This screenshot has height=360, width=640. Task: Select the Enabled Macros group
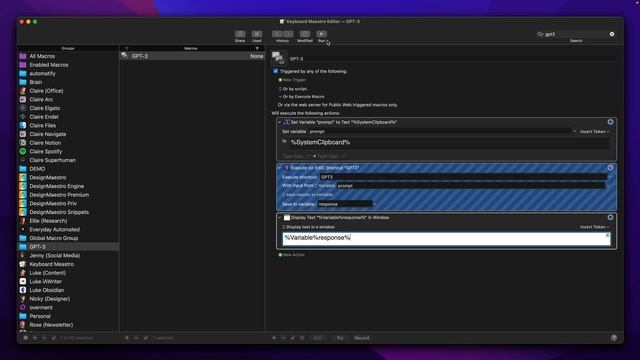49,65
